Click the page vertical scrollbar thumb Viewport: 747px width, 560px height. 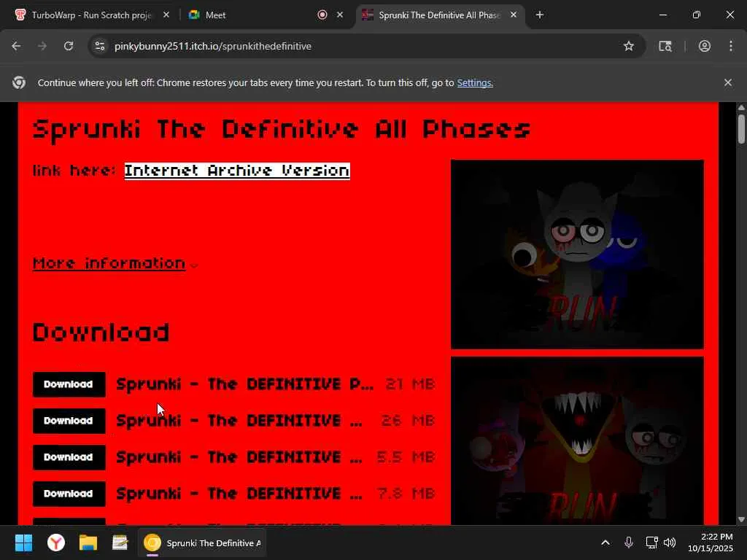click(x=741, y=128)
